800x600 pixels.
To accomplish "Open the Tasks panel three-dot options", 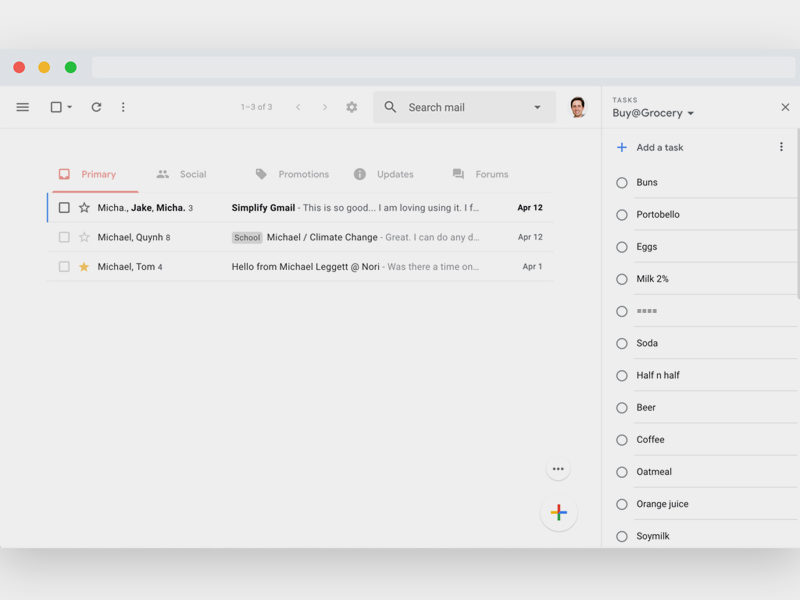I will click(781, 147).
